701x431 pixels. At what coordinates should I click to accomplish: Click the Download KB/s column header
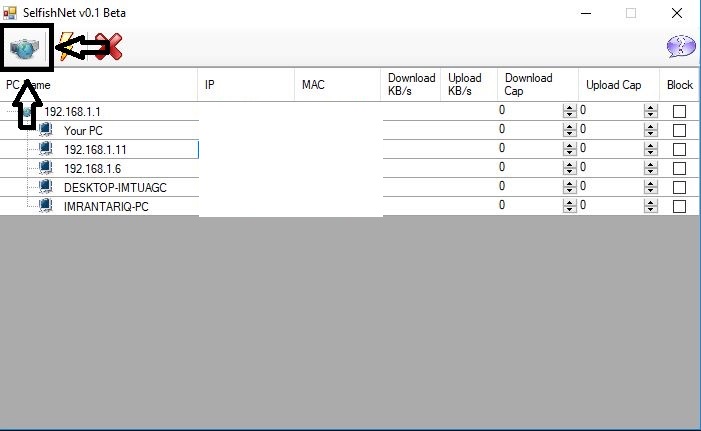[x=411, y=85]
